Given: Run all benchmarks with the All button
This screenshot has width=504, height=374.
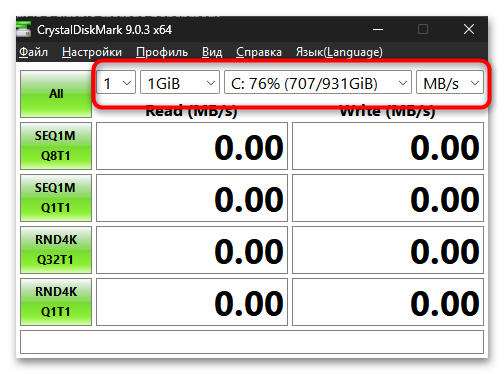Looking at the screenshot, I should (56, 94).
